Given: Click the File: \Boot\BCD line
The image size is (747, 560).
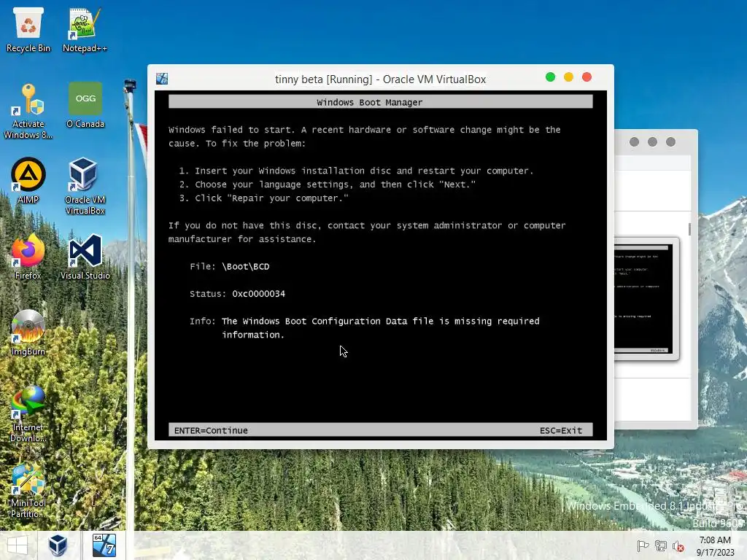Looking at the screenshot, I should (230, 267).
